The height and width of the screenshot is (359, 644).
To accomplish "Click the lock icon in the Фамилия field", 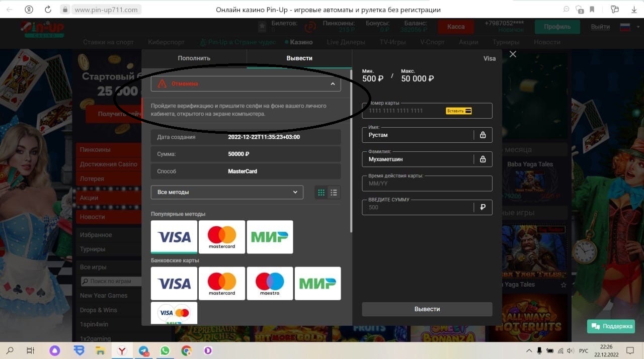I will (483, 159).
